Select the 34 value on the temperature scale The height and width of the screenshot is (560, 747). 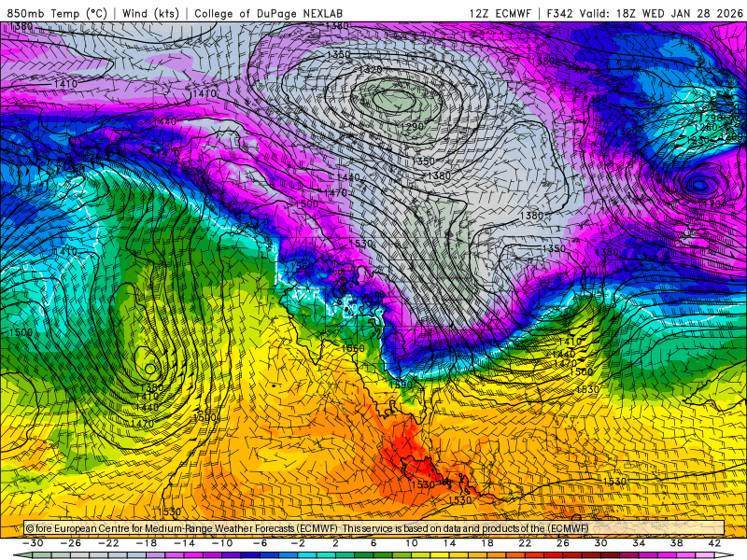(639, 543)
